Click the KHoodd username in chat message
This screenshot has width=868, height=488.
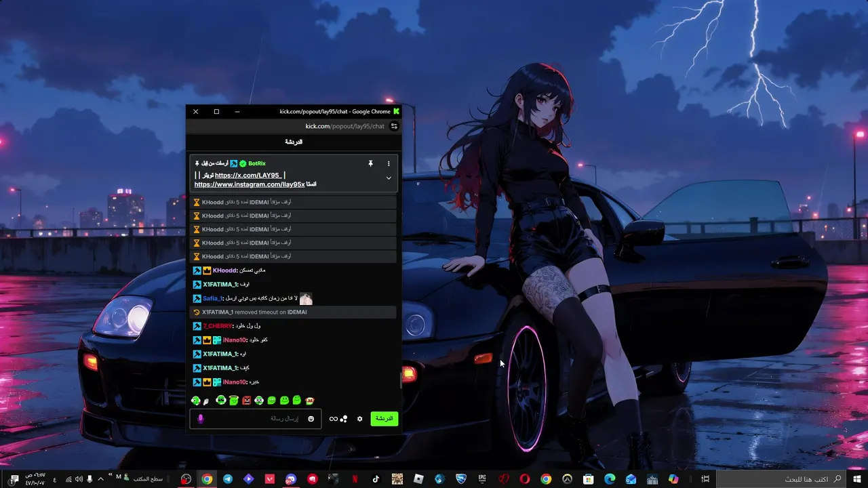[225, 270]
